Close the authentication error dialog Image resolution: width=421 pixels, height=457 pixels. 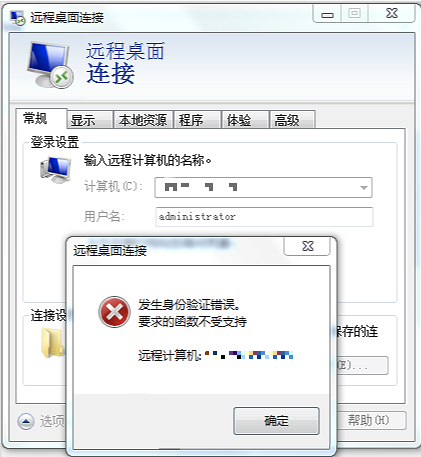point(307,247)
